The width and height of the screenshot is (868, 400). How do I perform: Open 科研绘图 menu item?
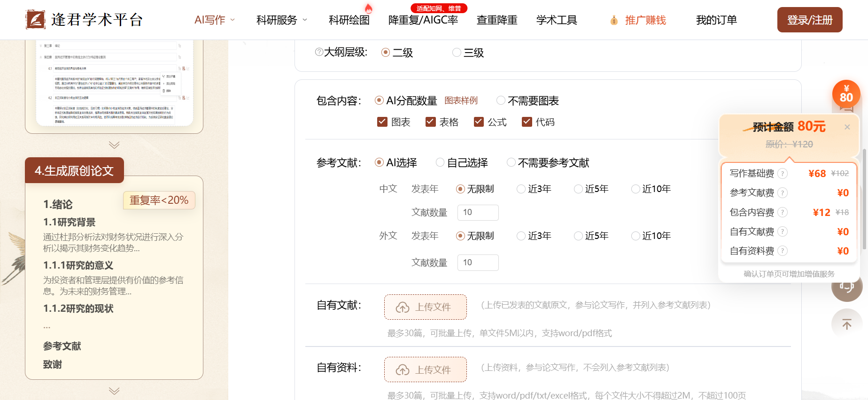[349, 20]
